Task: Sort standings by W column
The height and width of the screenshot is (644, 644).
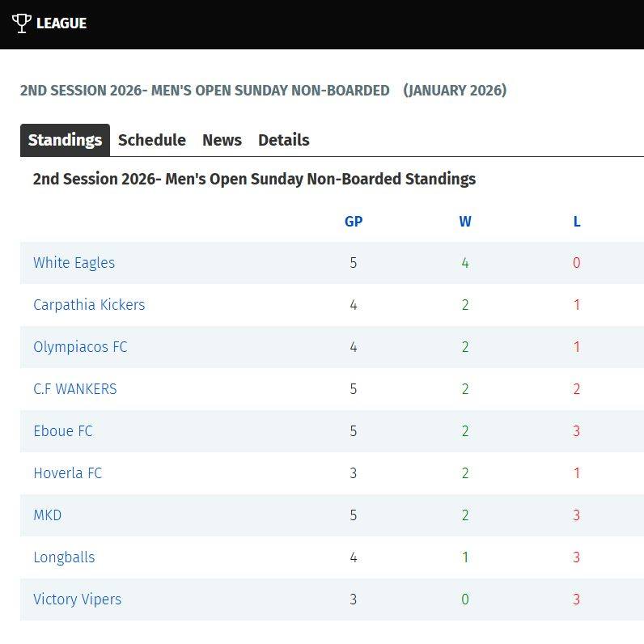Action: 465,222
